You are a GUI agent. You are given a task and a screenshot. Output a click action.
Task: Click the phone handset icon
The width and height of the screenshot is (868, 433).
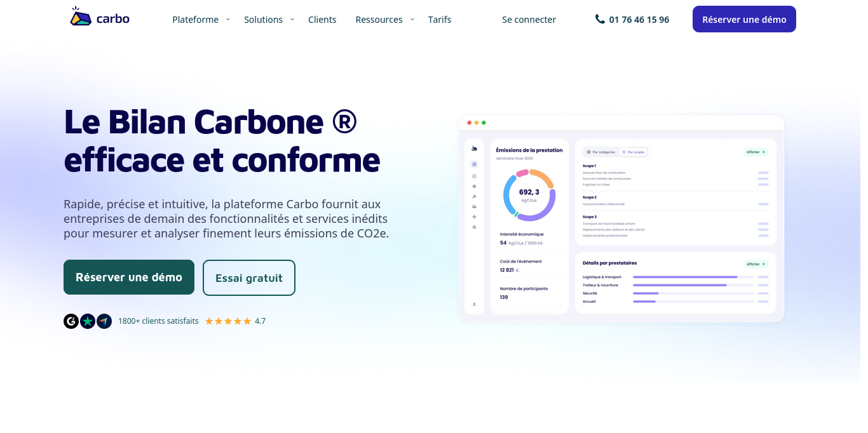(600, 19)
